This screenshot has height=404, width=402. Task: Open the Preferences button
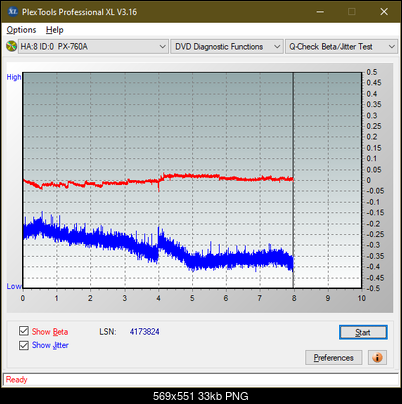[x=334, y=358]
